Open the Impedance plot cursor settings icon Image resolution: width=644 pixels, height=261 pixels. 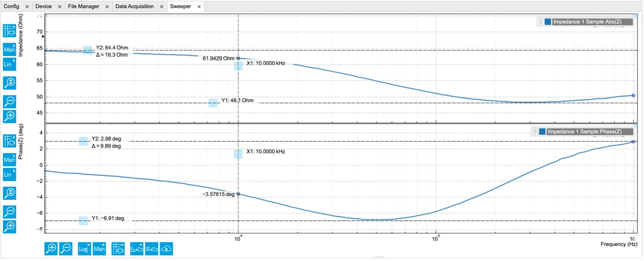9,31
